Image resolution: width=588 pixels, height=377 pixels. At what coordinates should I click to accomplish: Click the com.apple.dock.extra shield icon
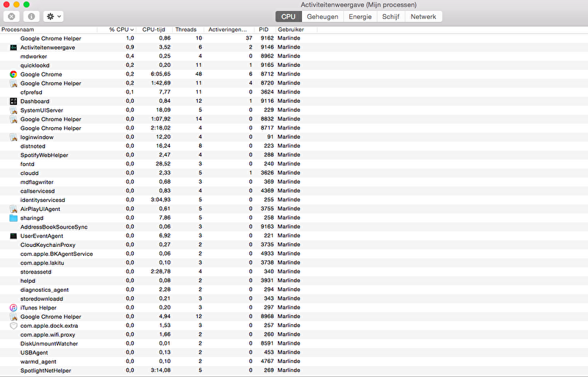point(13,326)
